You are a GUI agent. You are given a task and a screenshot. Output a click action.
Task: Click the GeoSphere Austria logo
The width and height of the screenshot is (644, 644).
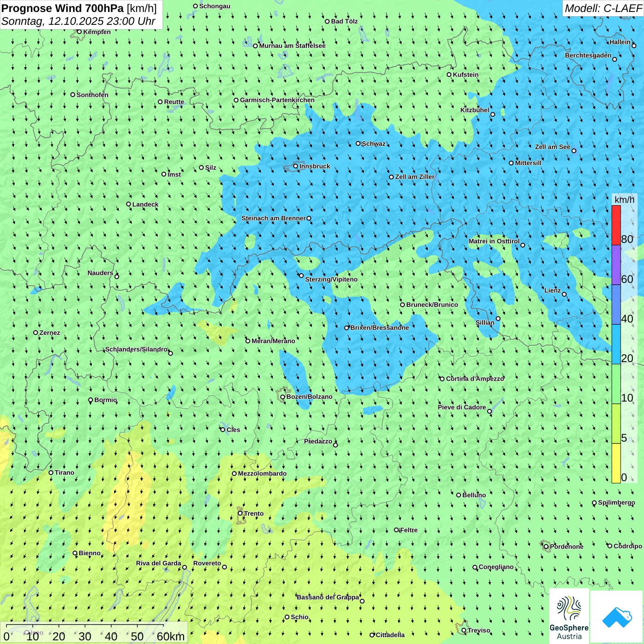569,616
